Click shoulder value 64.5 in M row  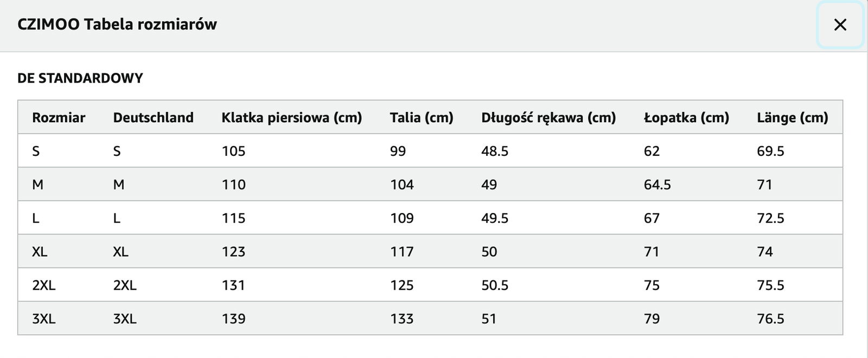coord(657,185)
